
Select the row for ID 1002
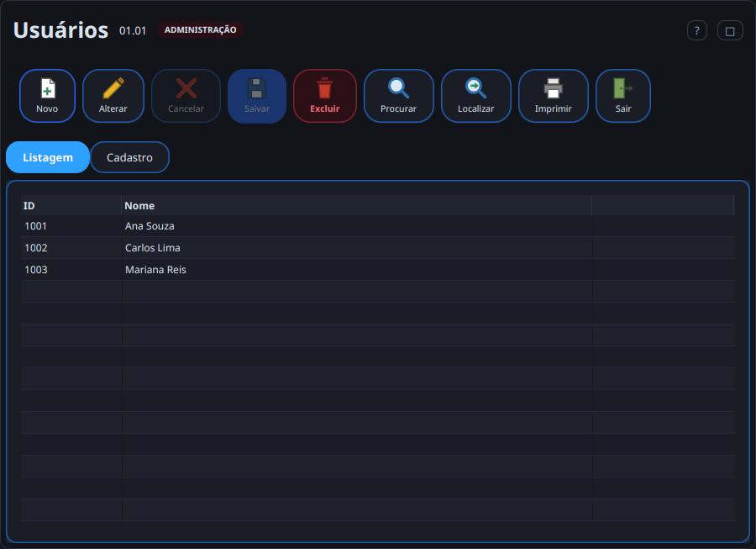pos(377,247)
